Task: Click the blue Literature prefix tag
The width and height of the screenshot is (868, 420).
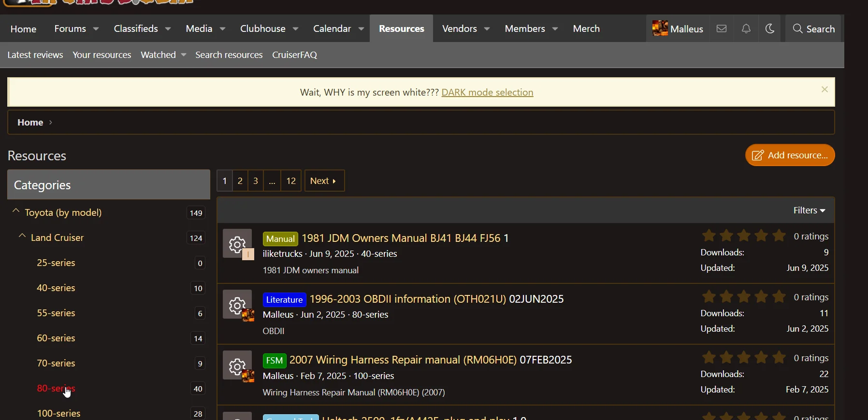Action: (285, 300)
